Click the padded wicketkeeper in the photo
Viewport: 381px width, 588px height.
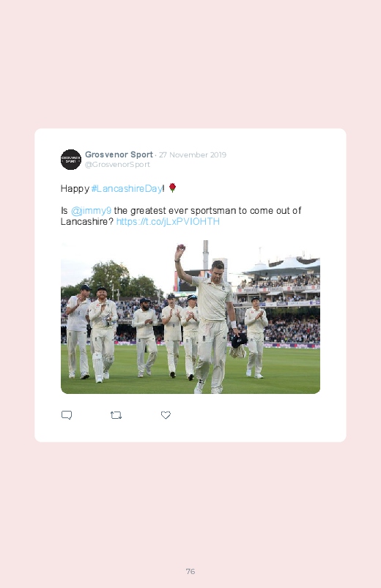pos(103,335)
